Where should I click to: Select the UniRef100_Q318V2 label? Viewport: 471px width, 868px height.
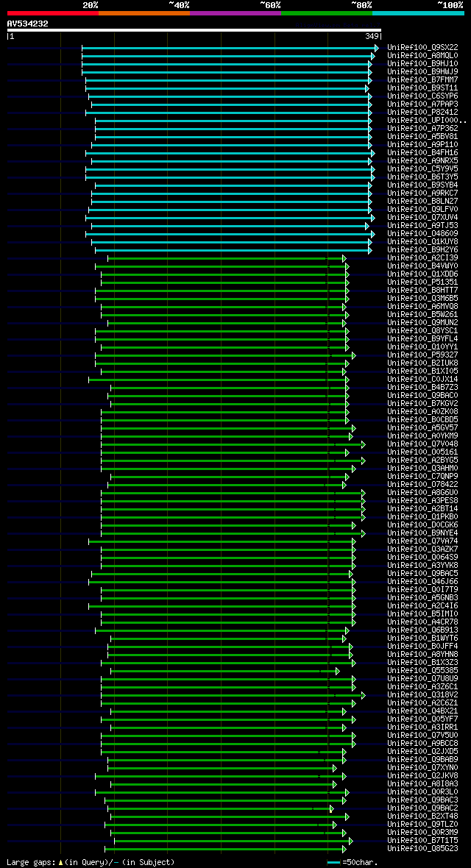(422, 694)
